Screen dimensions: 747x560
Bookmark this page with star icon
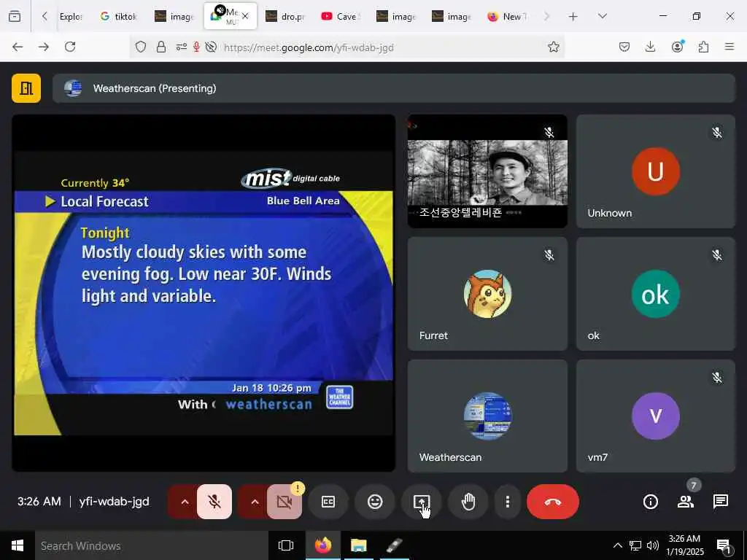point(553,47)
